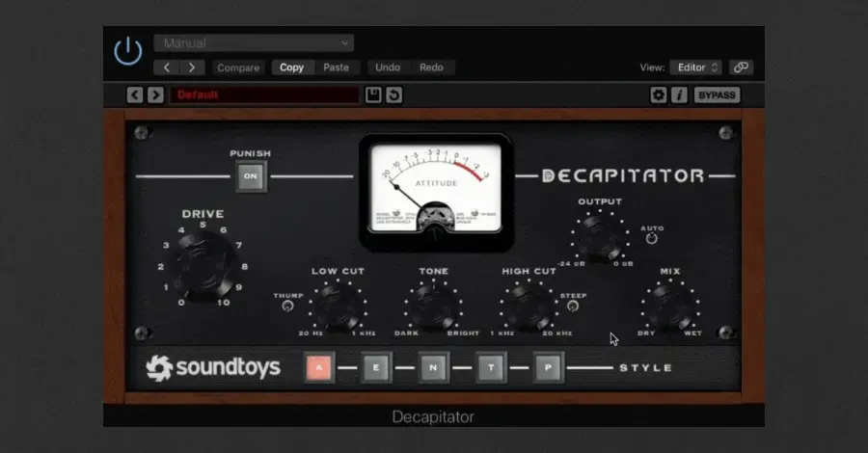The width and height of the screenshot is (868, 453).
Task: Open the Default preset name field
Action: pyautogui.click(x=264, y=95)
